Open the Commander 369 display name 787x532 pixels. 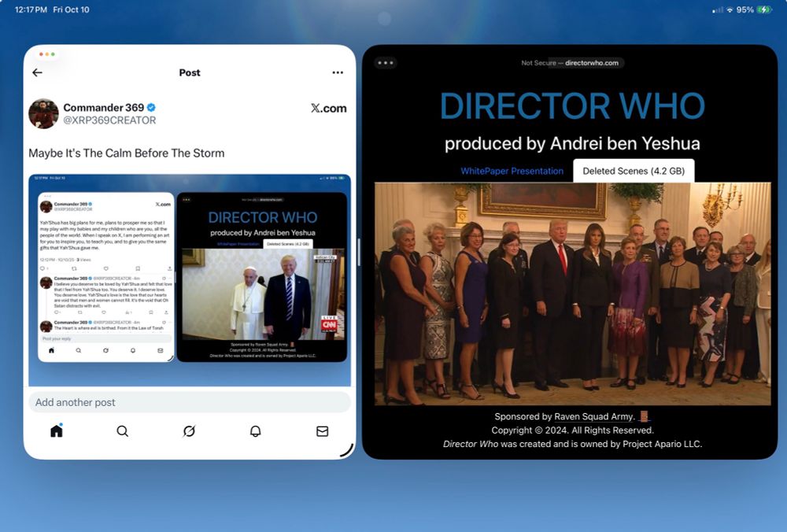click(103, 107)
